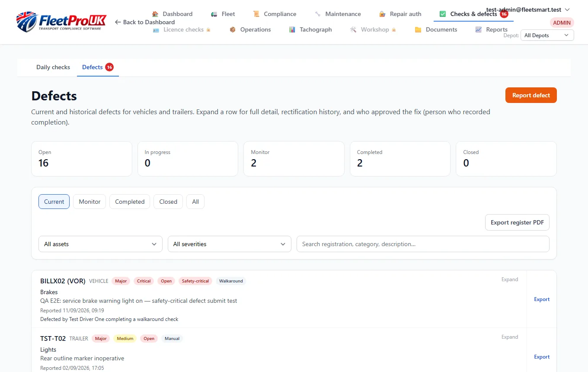Click the Repair auth lock icon

pos(382,14)
